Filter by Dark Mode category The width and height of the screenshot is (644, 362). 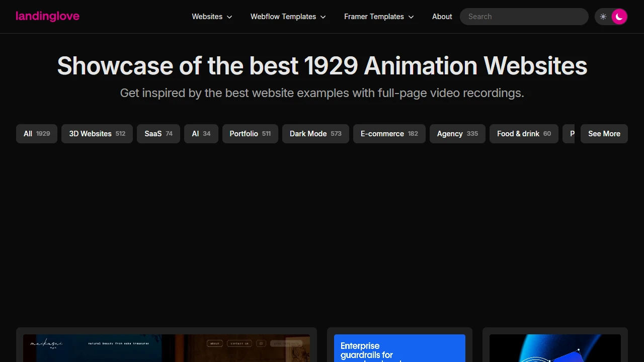(x=315, y=134)
